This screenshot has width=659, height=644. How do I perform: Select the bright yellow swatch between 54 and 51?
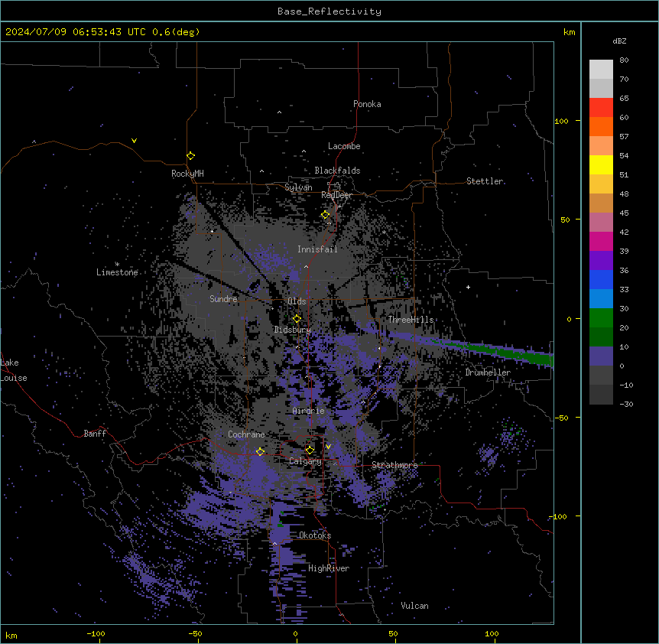[x=601, y=164]
